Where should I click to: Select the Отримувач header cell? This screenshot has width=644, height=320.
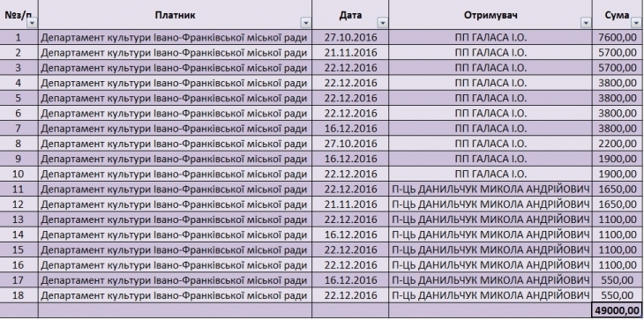490,14
